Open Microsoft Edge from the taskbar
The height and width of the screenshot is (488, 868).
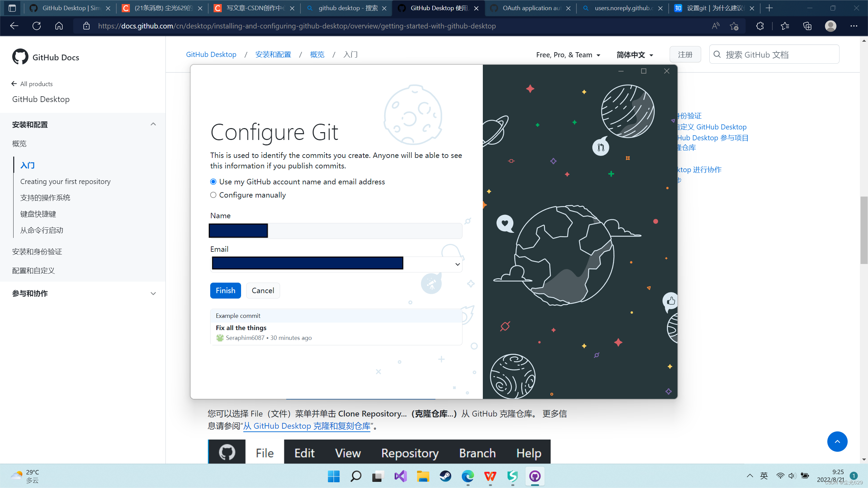point(468,476)
